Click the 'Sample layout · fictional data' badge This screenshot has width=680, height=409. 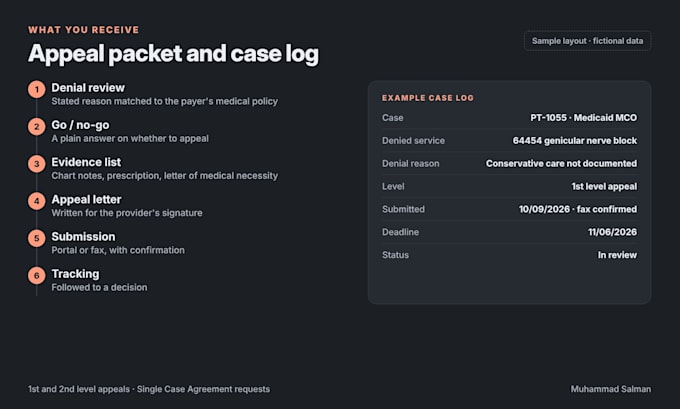click(587, 41)
